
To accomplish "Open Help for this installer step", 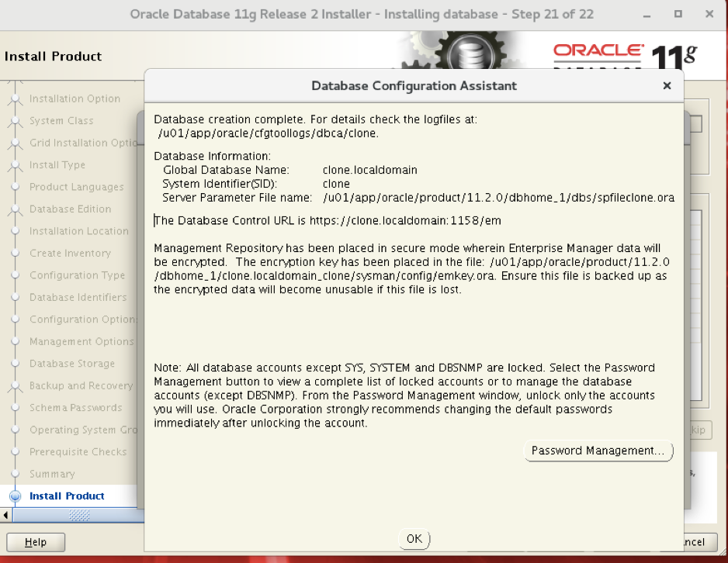I will 36,542.
